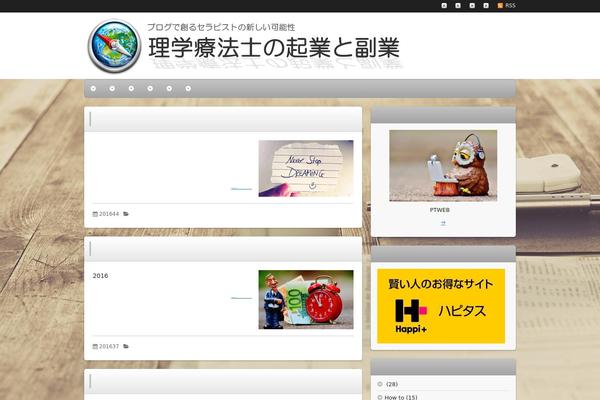
Task: Open the Never Stop Dreaming post thumbnail
Action: (x=306, y=168)
